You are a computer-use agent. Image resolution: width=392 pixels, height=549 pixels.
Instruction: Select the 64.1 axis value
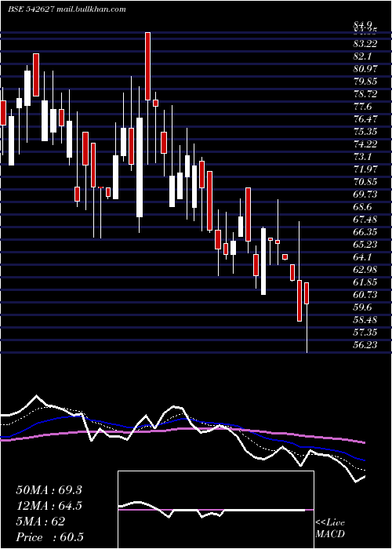[363, 257]
